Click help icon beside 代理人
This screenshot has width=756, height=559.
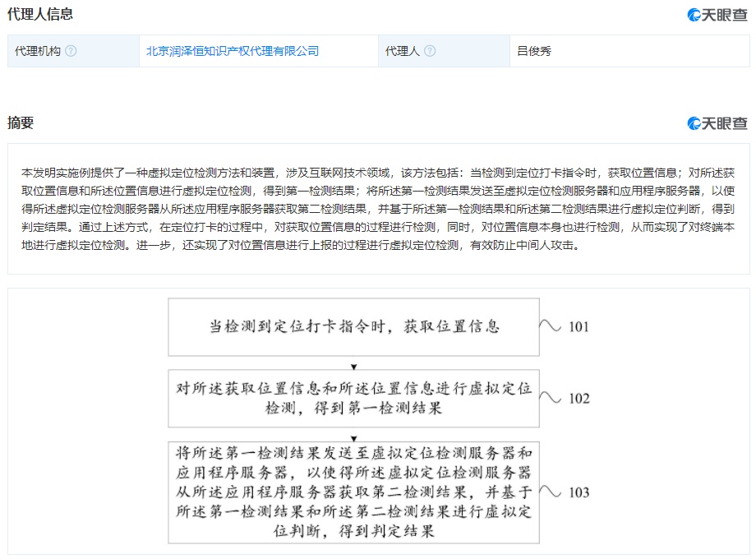(430, 51)
